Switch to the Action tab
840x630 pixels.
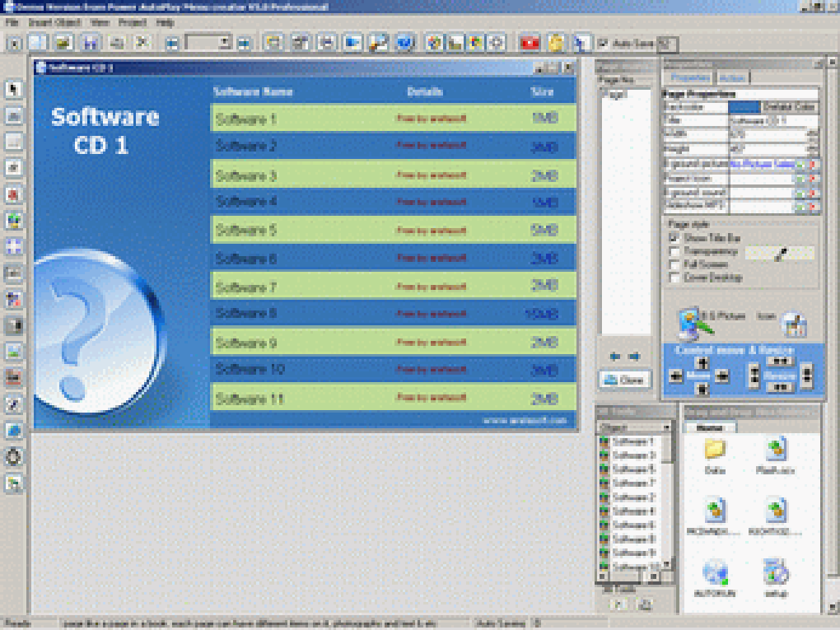(x=732, y=77)
